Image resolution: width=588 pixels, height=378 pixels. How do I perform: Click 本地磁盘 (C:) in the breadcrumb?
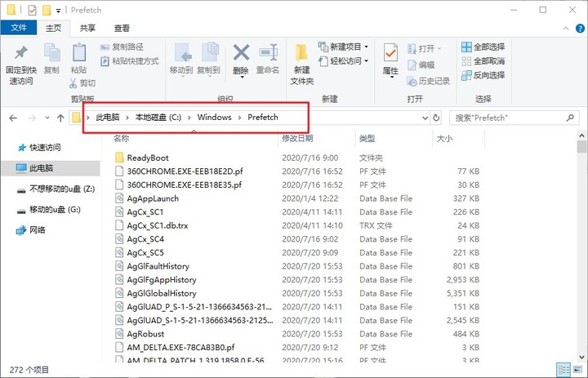[x=158, y=118]
